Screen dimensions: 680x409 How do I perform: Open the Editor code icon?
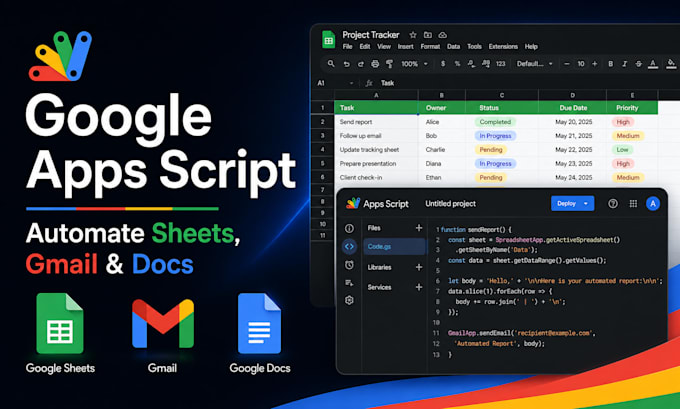(x=349, y=246)
